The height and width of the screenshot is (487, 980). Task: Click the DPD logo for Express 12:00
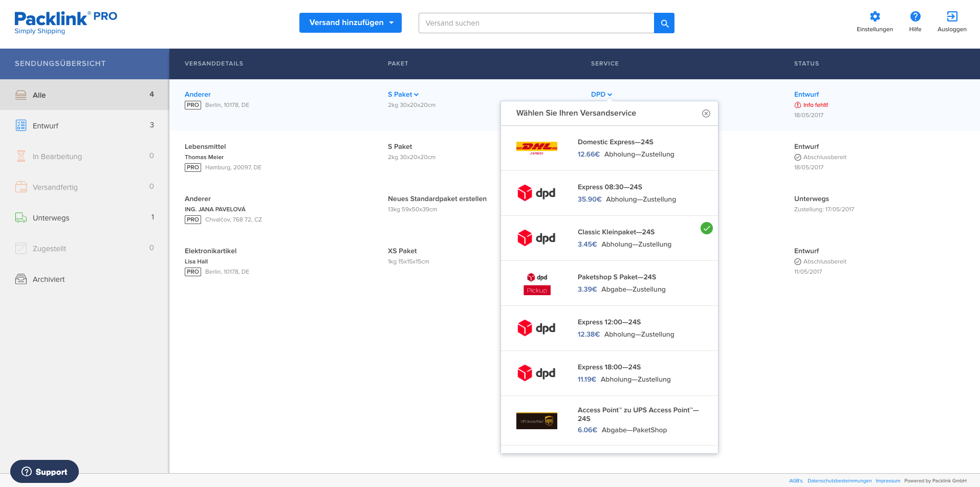pyautogui.click(x=536, y=328)
